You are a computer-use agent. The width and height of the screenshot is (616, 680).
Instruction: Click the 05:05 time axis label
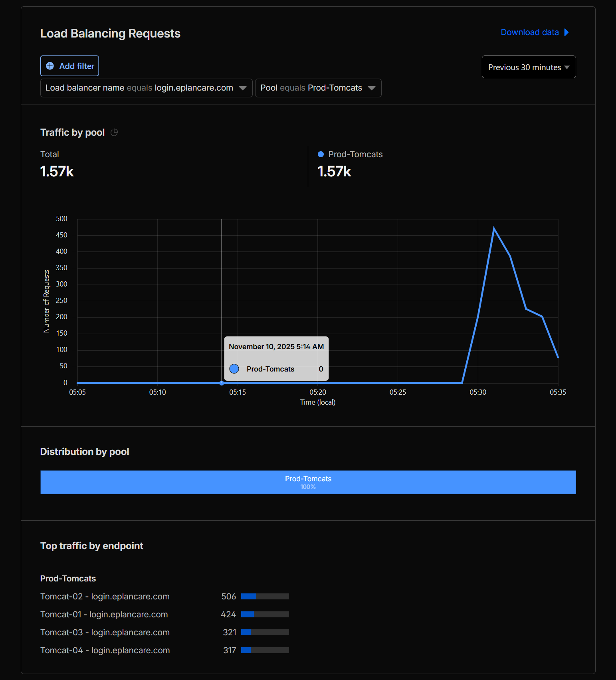tap(77, 392)
